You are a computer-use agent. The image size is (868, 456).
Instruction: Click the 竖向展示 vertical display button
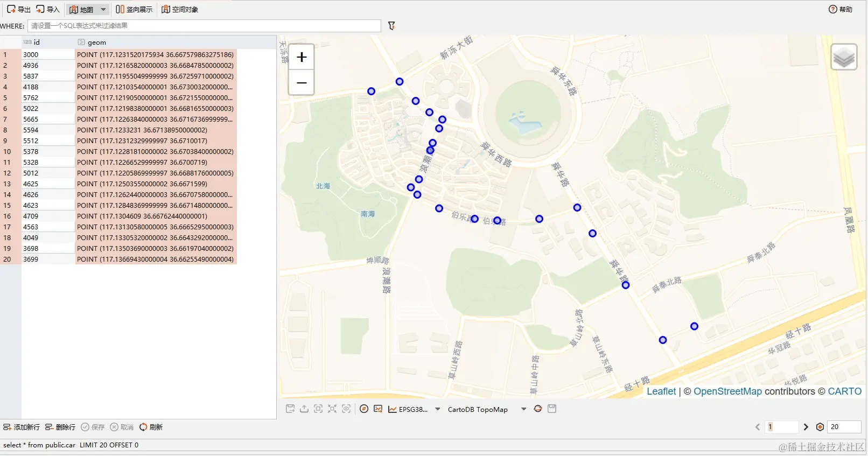(134, 9)
